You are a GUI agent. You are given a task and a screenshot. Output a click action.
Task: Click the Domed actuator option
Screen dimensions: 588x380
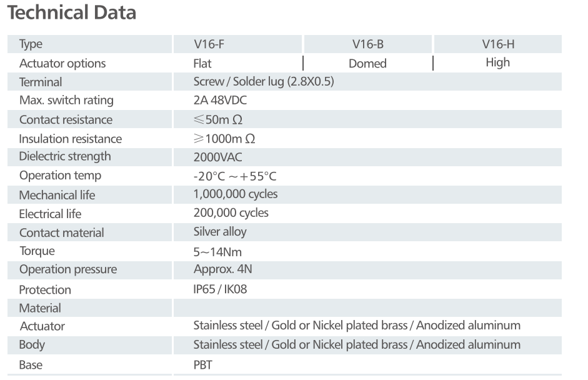[367, 63]
